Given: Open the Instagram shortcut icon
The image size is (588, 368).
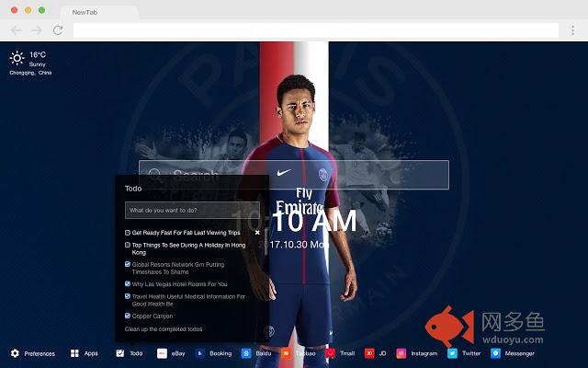Looking at the screenshot, I should click(401, 353).
